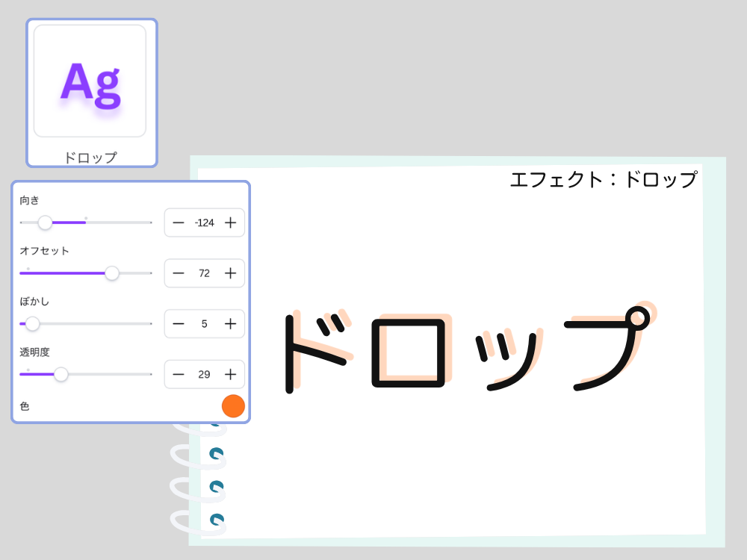
Task: Click the plus icon beside 透明度 value
Action: click(230, 374)
